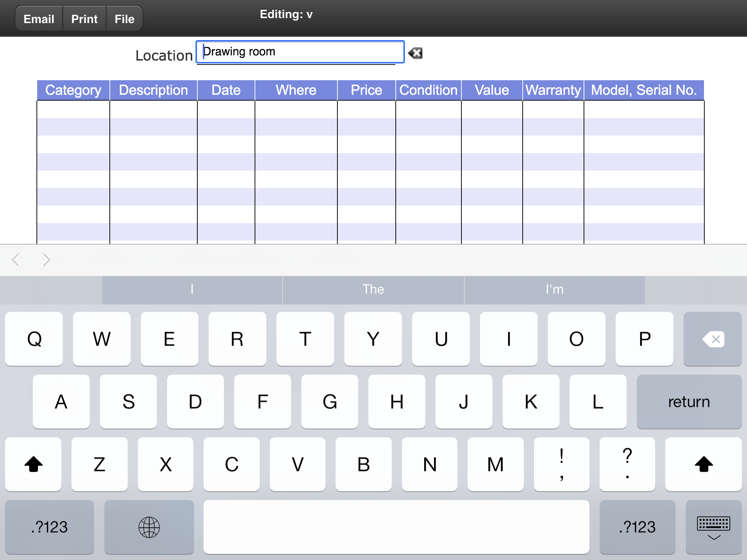Tap the M key
This screenshot has width=747, height=560.
pyautogui.click(x=496, y=464)
